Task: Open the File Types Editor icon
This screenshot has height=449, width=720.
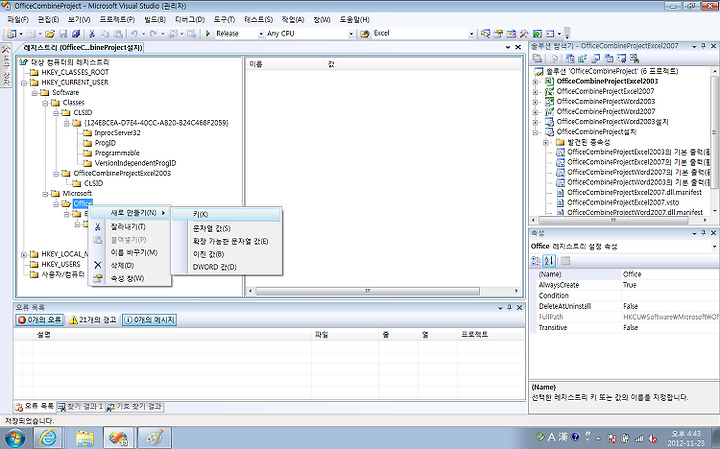Action: (596, 58)
